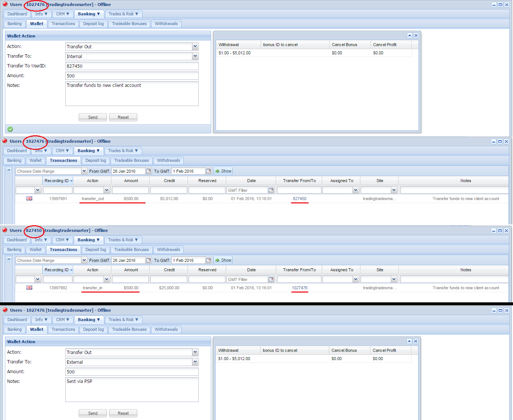Click UK flag icon in the transfer_out row
This screenshot has height=420, width=513.
pyautogui.click(x=29, y=199)
